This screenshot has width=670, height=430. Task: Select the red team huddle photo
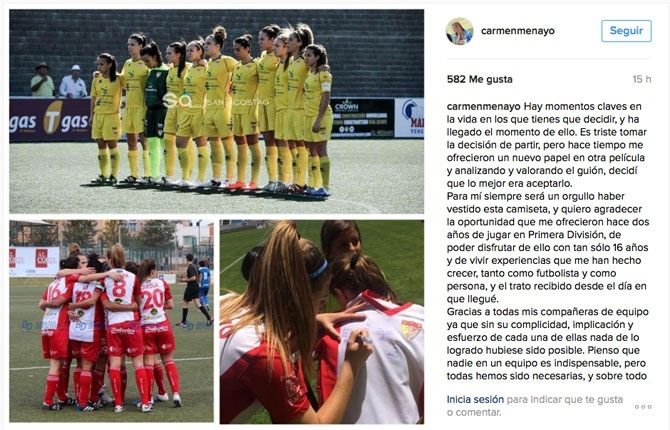(112, 321)
